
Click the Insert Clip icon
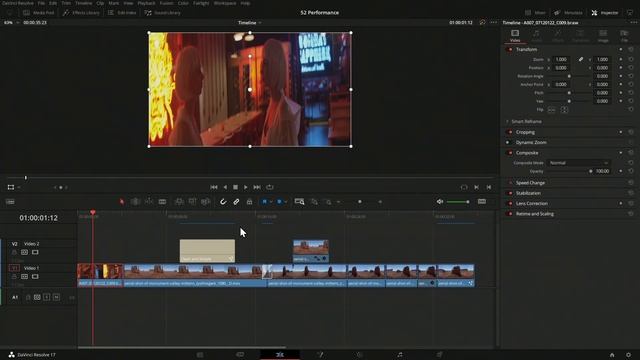click(179, 202)
